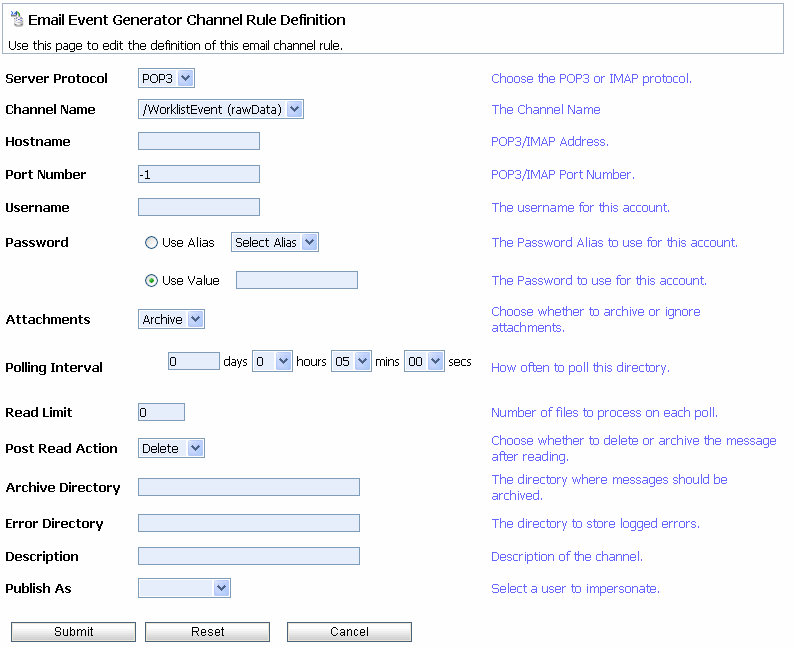The image size is (794, 647).
Task: Open the Polling Interval hours dropdown
Action: click(272, 361)
